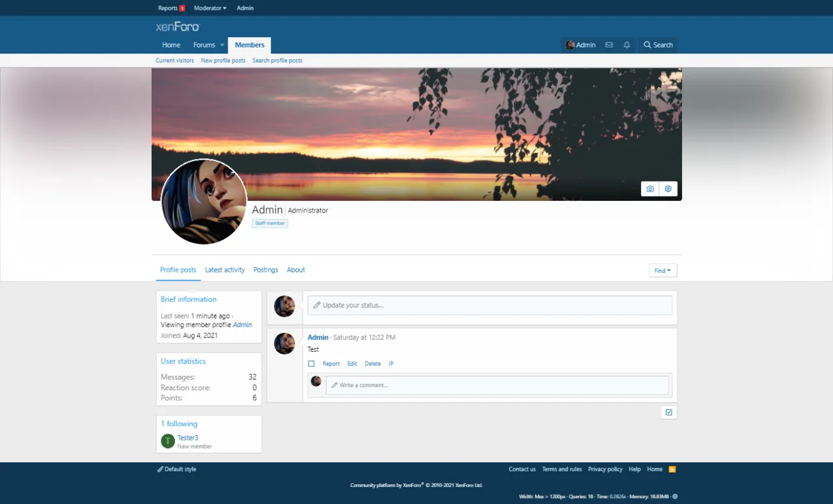
Task: Click Delete on the Test post
Action: [x=372, y=364]
